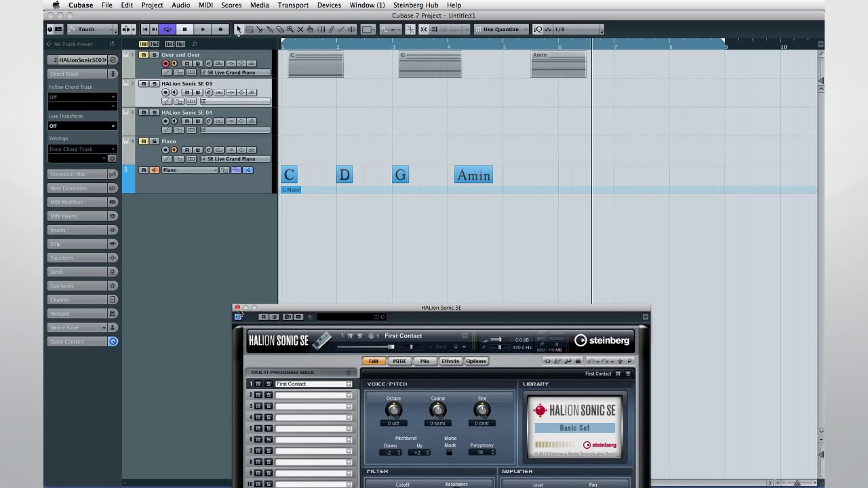Start playback with the Play button
The width and height of the screenshot is (868, 488).
click(203, 29)
